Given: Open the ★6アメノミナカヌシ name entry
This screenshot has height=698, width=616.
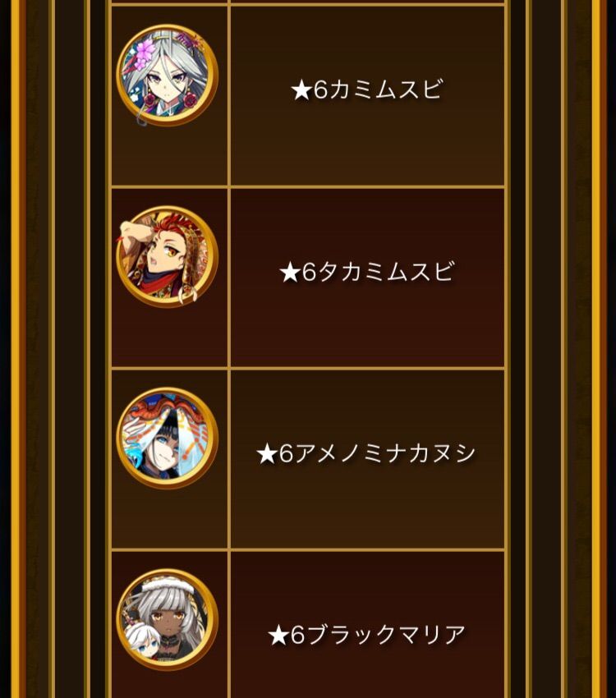Looking at the screenshot, I should (366, 453).
